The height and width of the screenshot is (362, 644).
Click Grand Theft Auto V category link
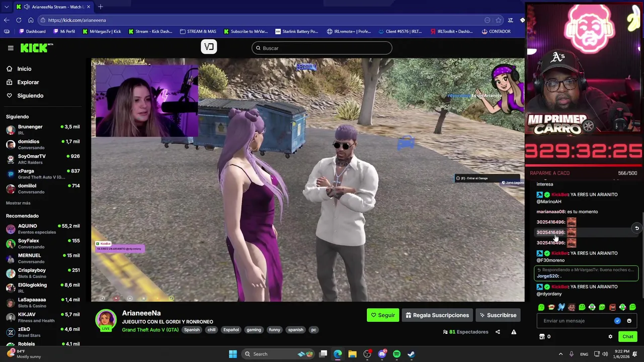(x=150, y=330)
